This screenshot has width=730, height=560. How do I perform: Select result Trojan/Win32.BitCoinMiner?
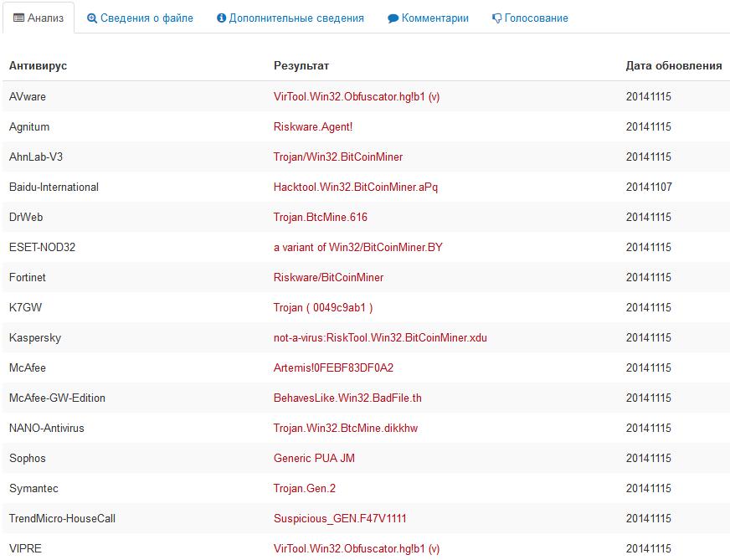coord(338,157)
